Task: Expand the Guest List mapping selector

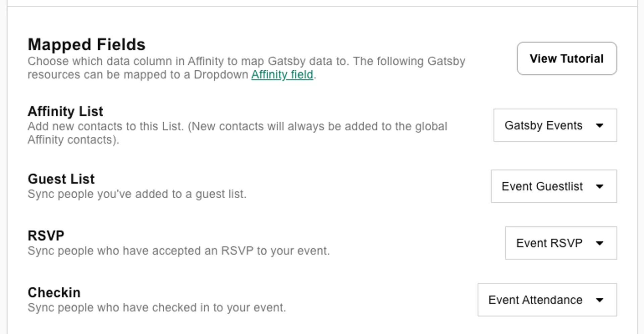Action: pos(553,187)
